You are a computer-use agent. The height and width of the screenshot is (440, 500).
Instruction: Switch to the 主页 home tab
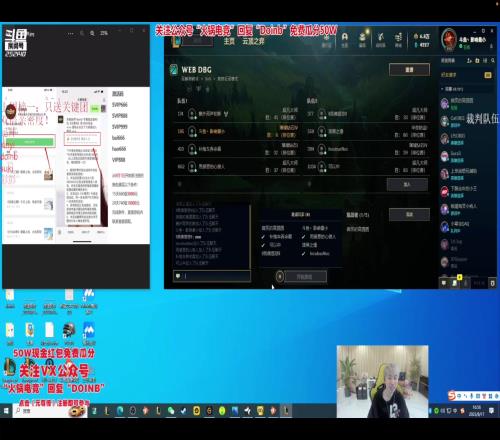coord(229,41)
